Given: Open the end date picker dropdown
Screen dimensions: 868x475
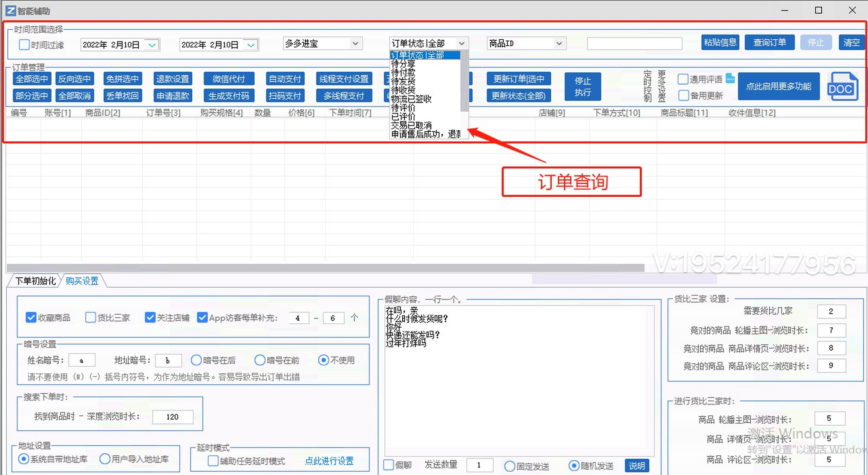Looking at the screenshot, I should pos(251,45).
